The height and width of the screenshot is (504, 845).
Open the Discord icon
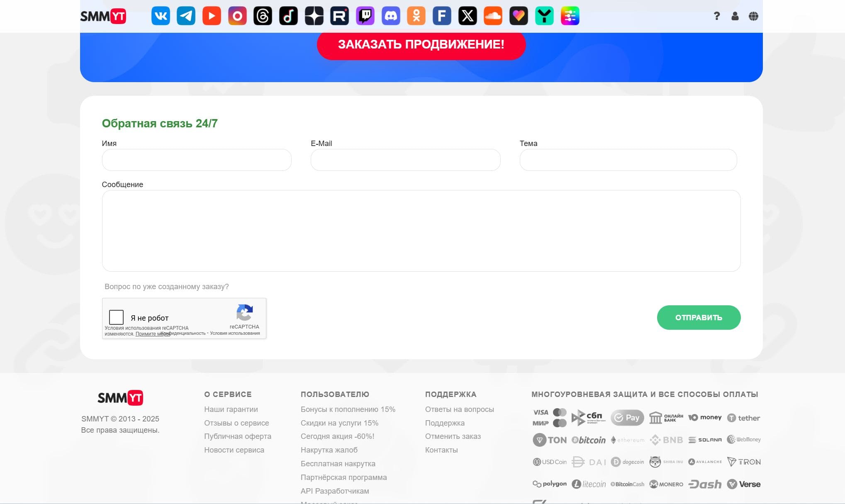[x=391, y=16]
